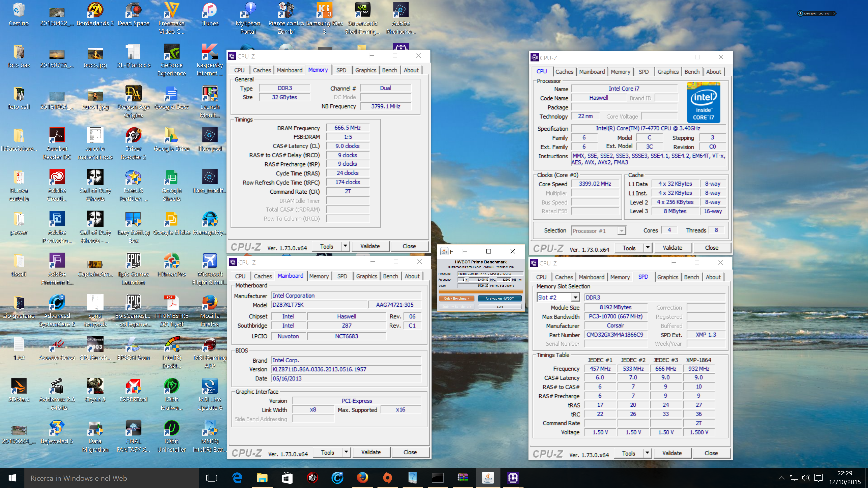Click the Microsoft Edge taskbar icon
Screen dimensions: 868x488
point(237,478)
